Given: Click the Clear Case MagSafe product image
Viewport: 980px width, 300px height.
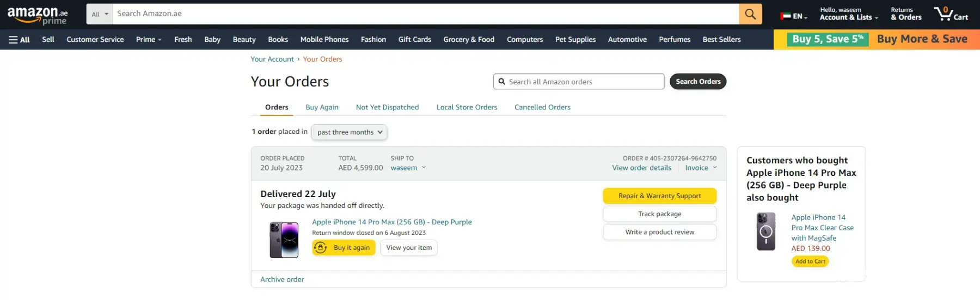Looking at the screenshot, I should 766,231.
